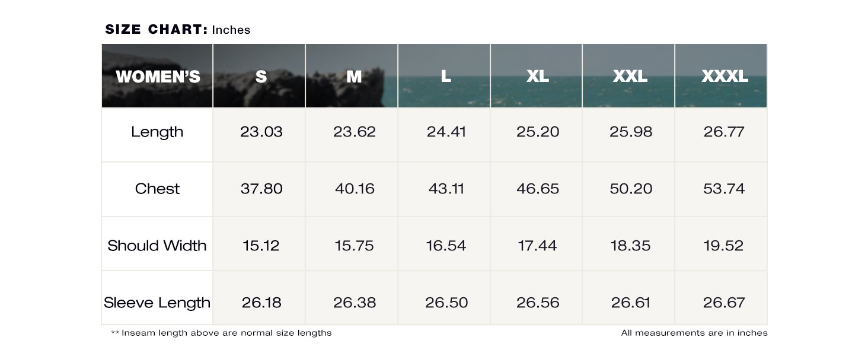Click the WOMEN'S header cell

(158, 77)
